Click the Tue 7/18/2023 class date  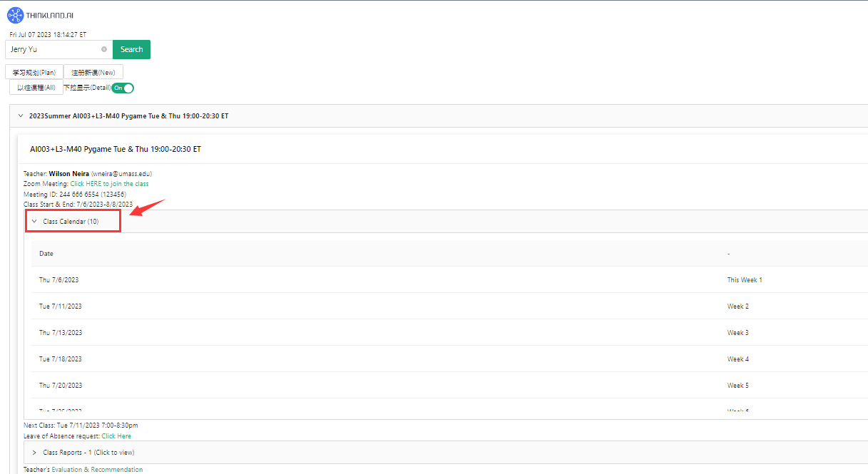[x=61, y=359]
